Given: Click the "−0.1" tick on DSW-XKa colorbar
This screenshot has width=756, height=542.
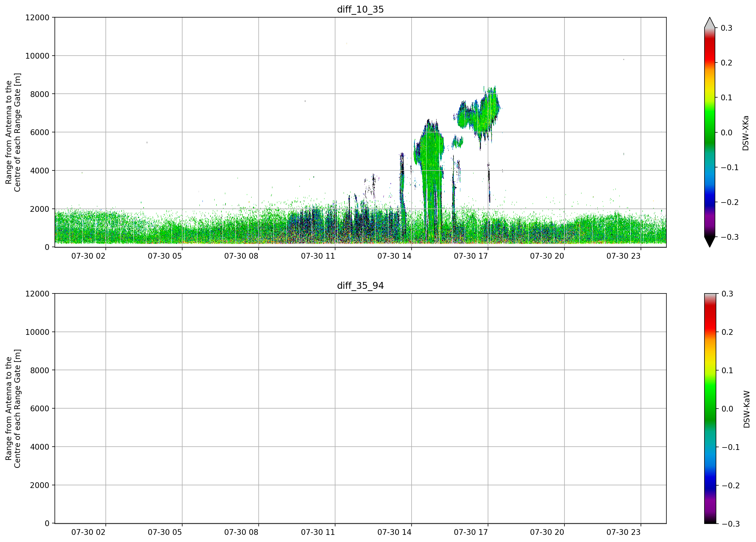Looking at the screenshot, I should [x=730, y=167].
